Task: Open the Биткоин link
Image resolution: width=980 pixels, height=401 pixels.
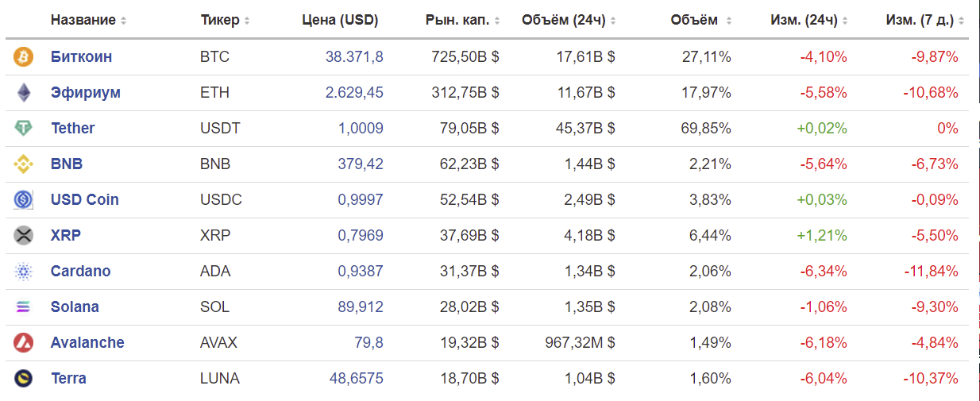Action: click(81, 57)
